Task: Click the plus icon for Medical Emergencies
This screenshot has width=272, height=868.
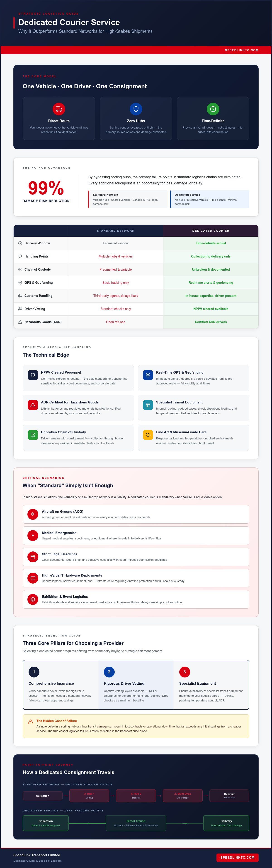Action: click(33, 535)
